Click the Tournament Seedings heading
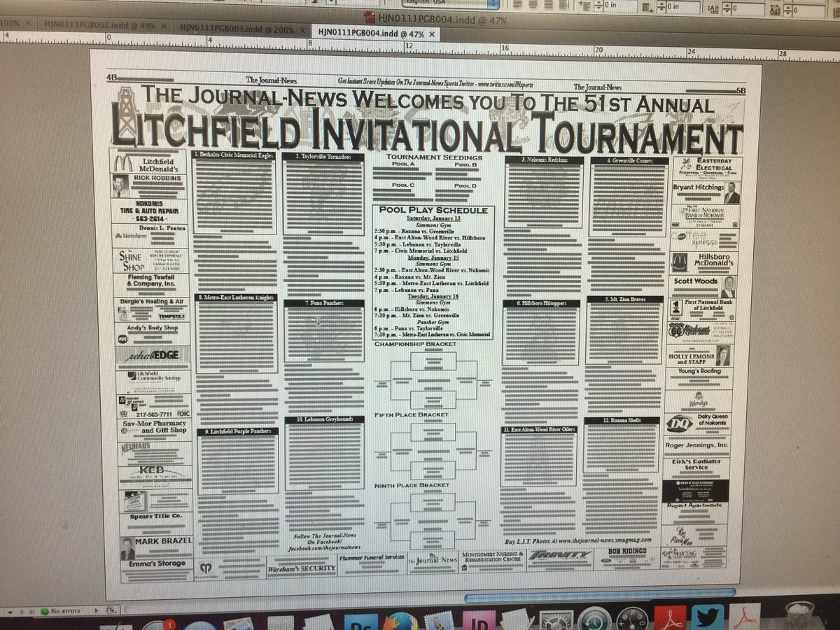 pos(434,157)
